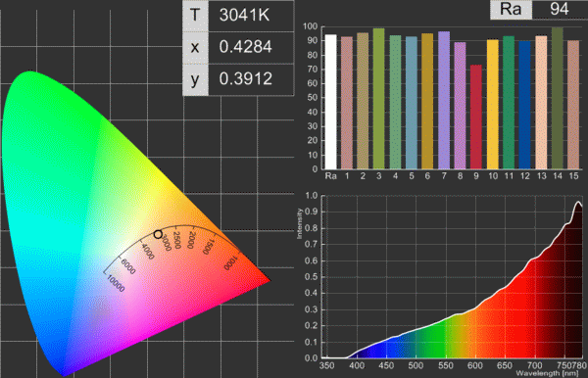Screen dimensions: 588x378
Task: Click the y chromaticity value 0.3912
Action: point(246,78)
